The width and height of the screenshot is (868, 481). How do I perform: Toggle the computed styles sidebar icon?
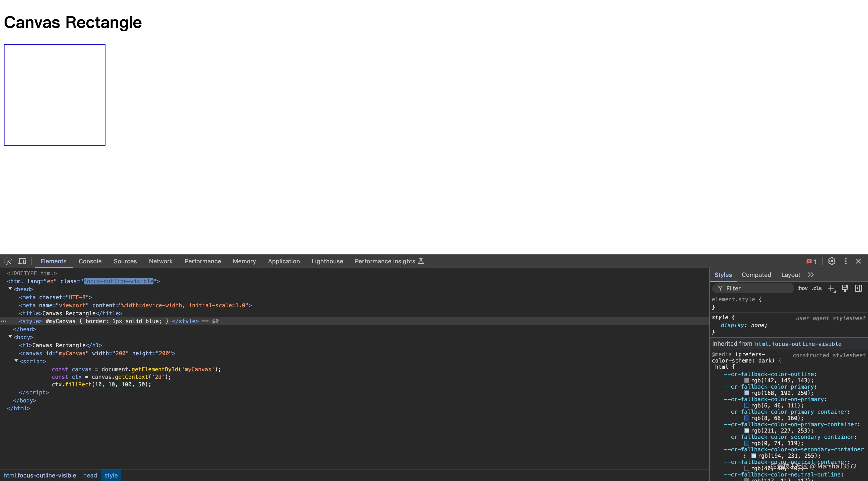(x=858, y=288)
